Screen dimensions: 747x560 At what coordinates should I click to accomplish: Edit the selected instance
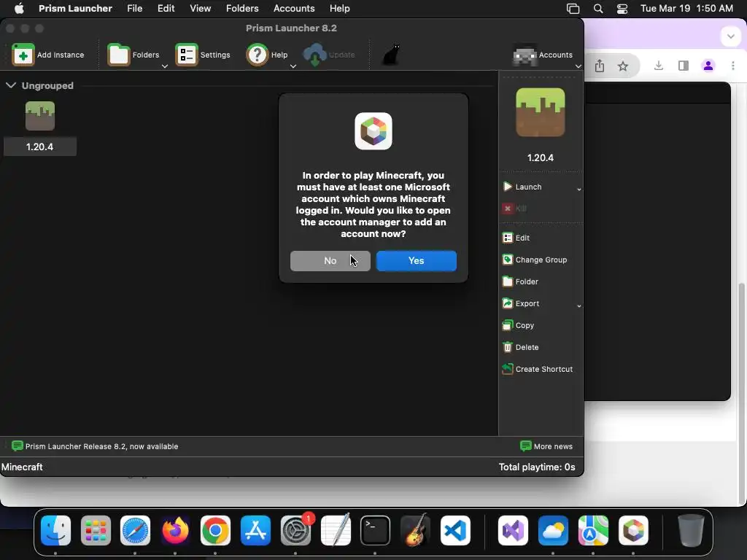click(x=516, y=238)
